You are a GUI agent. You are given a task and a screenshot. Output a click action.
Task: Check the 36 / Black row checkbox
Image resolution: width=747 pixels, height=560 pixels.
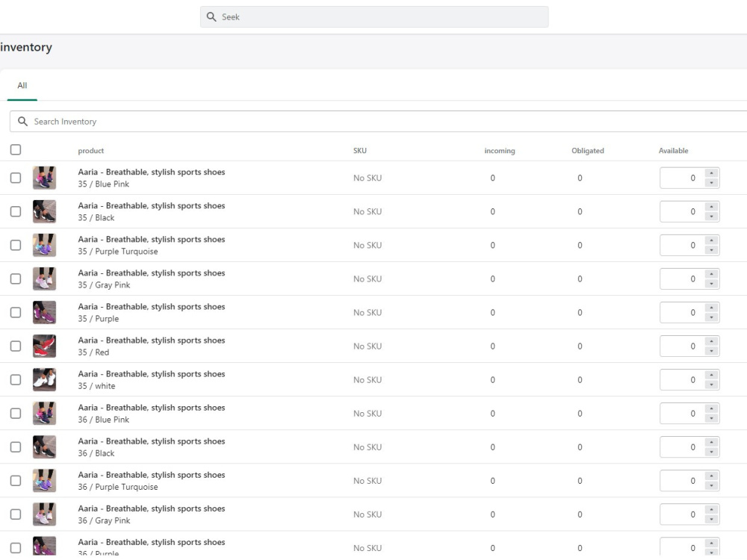tap(16, 447)
